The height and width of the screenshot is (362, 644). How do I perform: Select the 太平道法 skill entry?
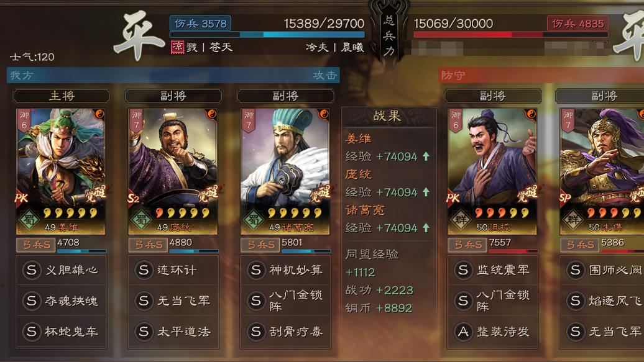[x=173, y=331]
